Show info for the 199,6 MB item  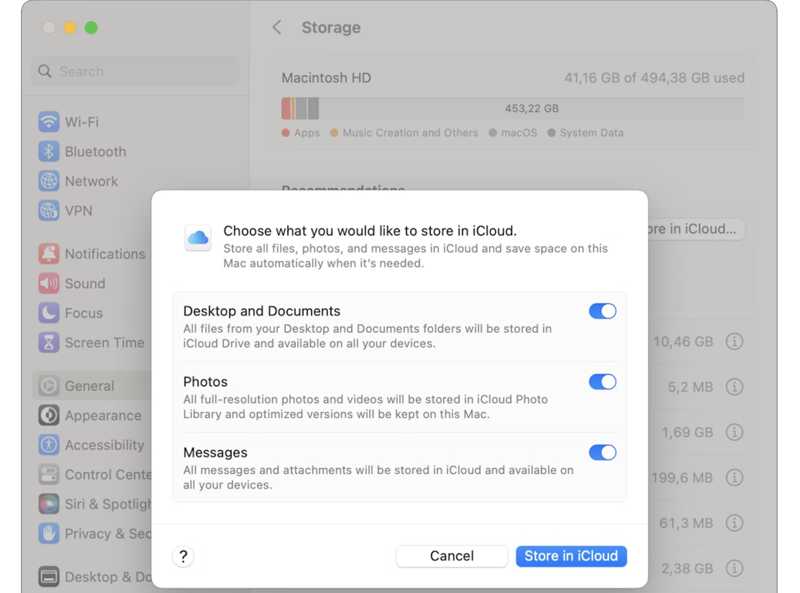point(734,478)
